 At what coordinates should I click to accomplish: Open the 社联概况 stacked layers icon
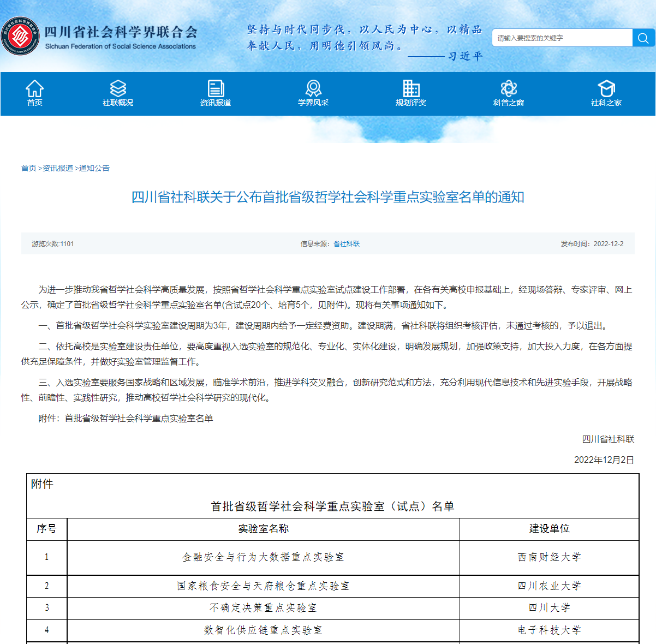point(118,88)
